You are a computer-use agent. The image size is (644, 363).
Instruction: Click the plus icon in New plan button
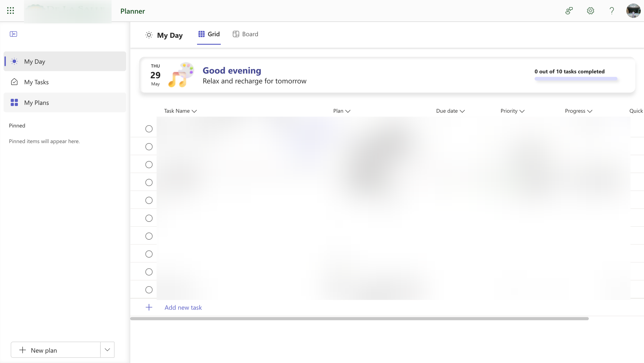(x=23, y=350)
